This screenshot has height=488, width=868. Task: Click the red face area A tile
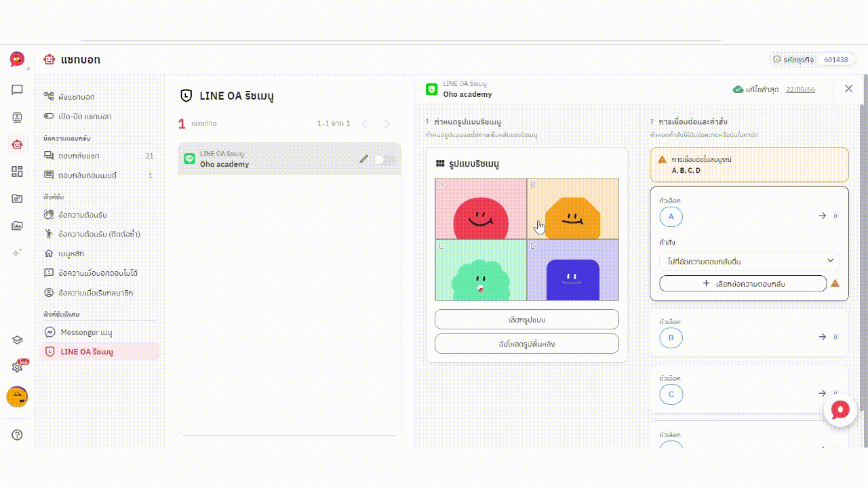click(481, 209)
